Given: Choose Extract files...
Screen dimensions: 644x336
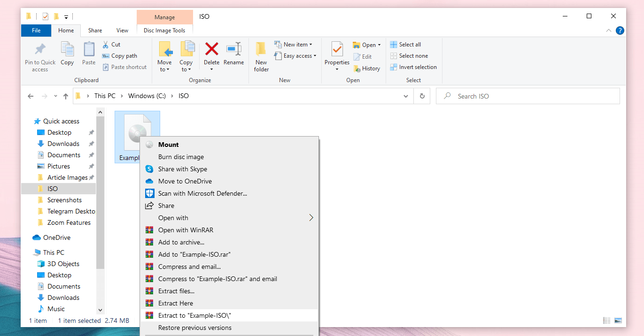Looking at the screenshot, I should point(229,291).
